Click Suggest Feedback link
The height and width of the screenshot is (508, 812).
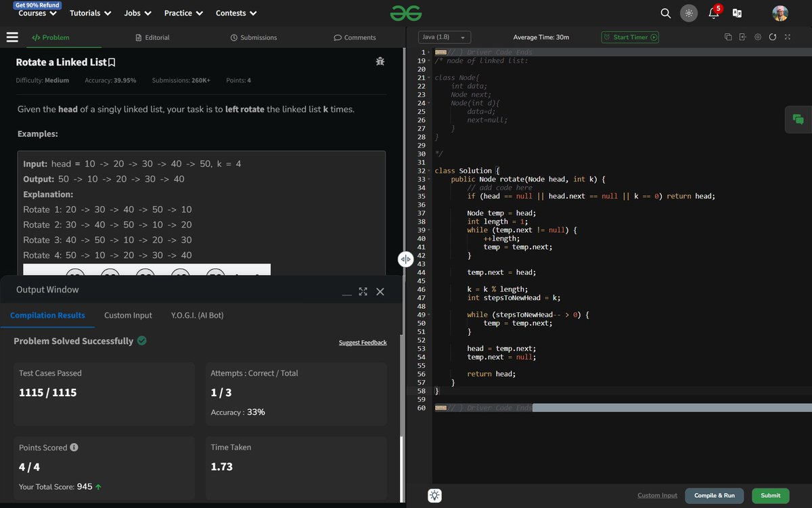tap(363, 343)
